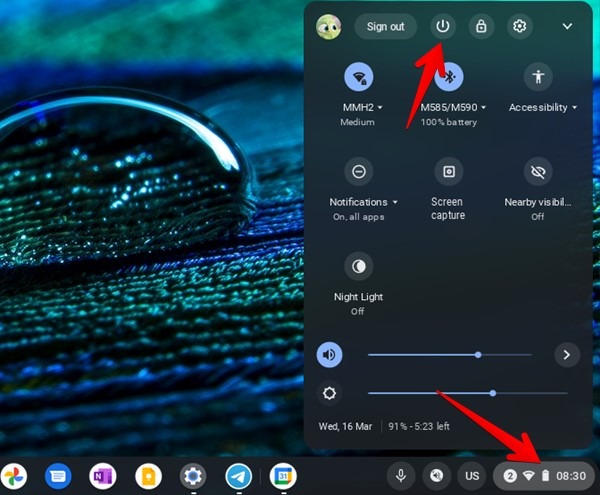Click the clock showing 08:30

pos(571,476)
